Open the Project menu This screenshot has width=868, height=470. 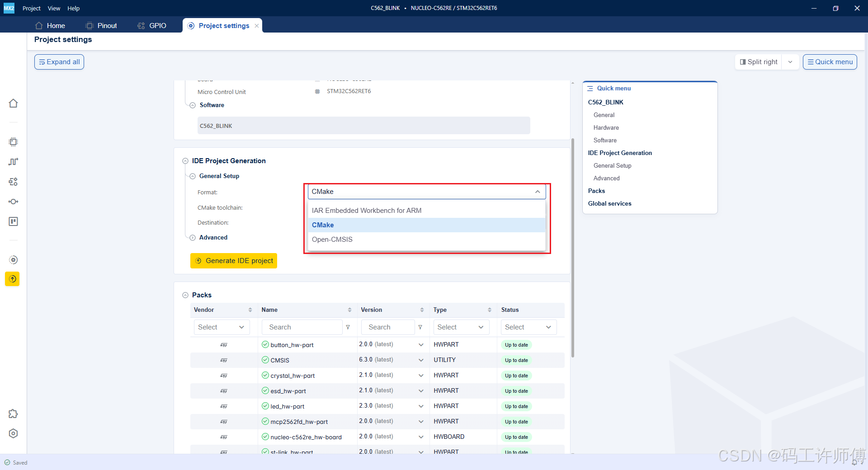pos(31,8)
